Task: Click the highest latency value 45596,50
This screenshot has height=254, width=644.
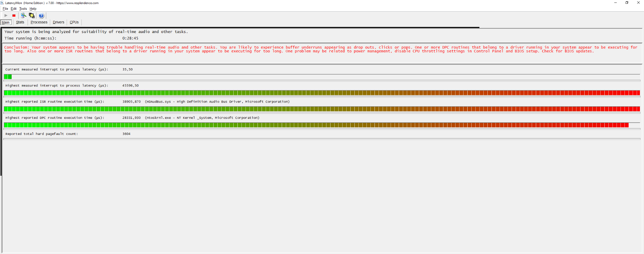Action: tap(130, 86)
